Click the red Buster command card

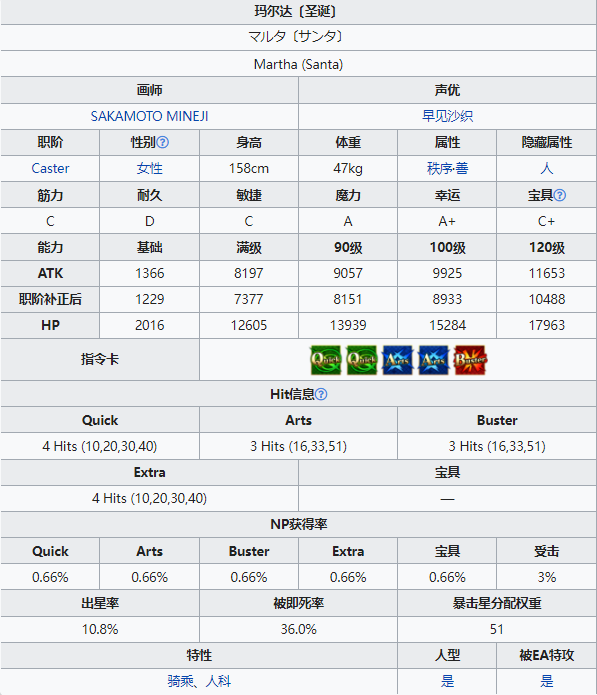coord(470,360)
